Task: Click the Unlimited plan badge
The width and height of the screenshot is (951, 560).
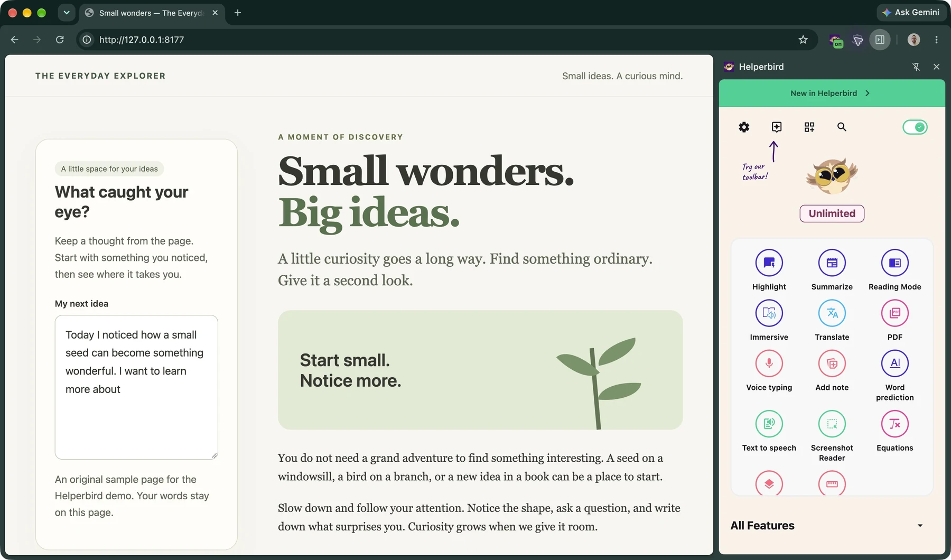Action: click(x=832, y=213)
